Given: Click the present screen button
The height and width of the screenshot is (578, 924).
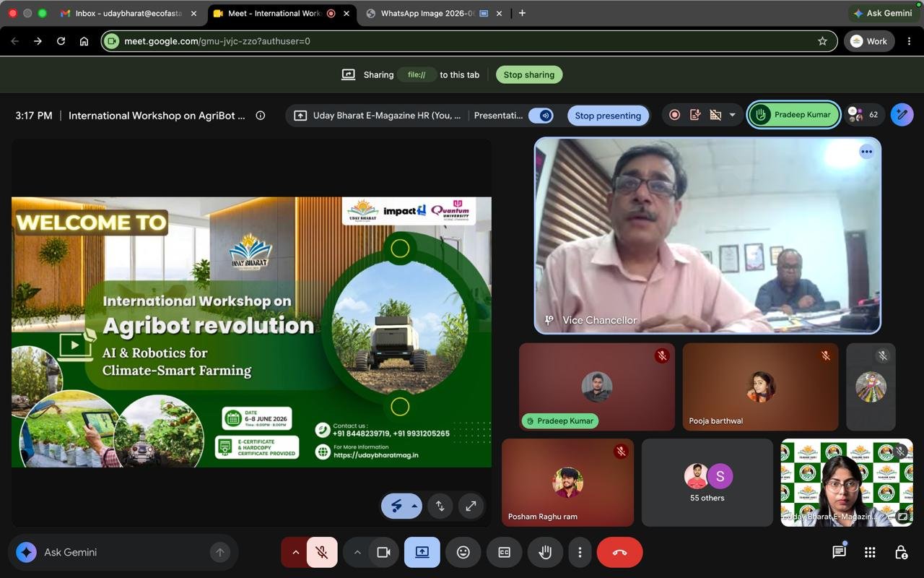Looking at the screenshot, I should coord(422,553).
